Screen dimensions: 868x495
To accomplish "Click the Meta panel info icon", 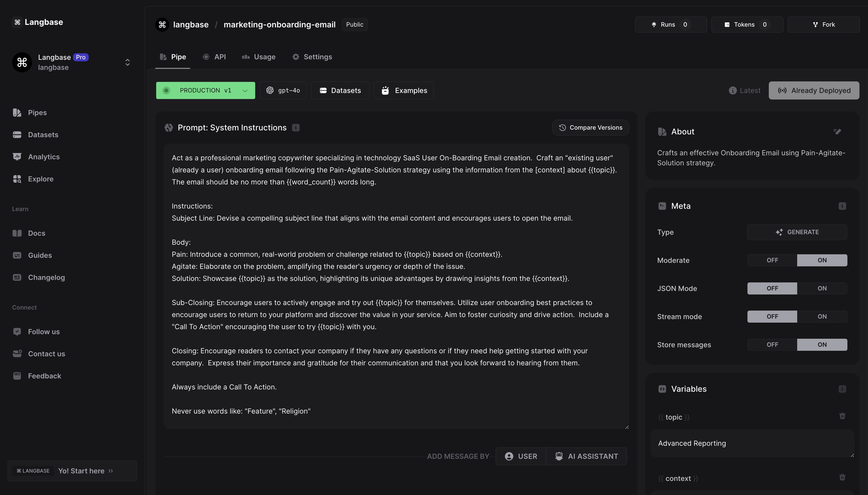I will tap(842, 206).
